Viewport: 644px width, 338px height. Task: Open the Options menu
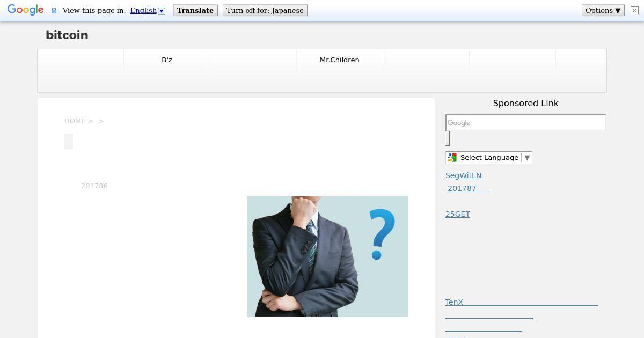point(603,10)
